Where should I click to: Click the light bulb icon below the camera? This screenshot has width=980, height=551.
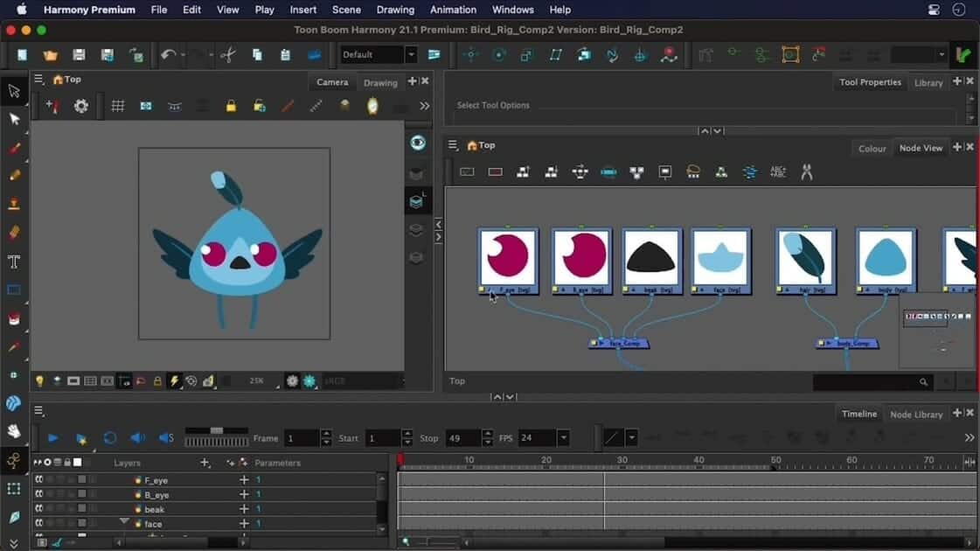[x=39, y=381]
